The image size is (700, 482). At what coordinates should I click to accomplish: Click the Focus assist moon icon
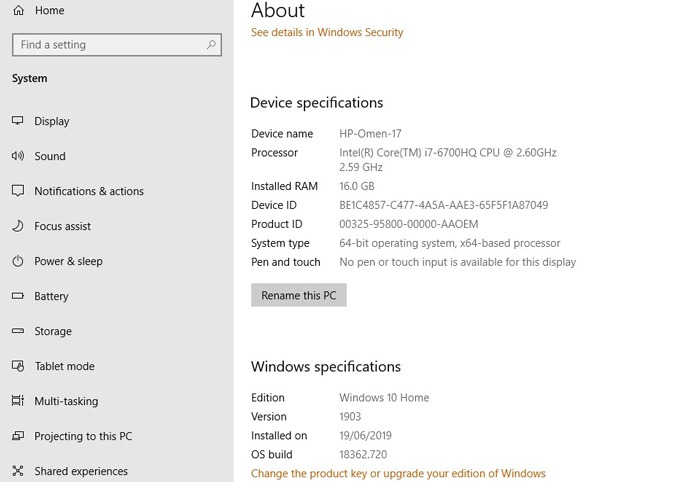pyautogui.click(x=18, y=226)
